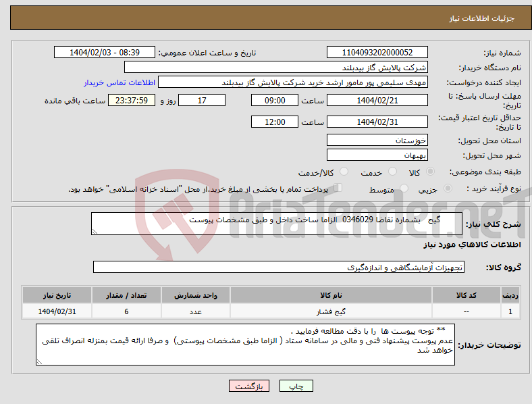Click the اطلاعات کالاهای مورد نیاز heading
This screenshot has height=404, width=532.
point(472,245)
